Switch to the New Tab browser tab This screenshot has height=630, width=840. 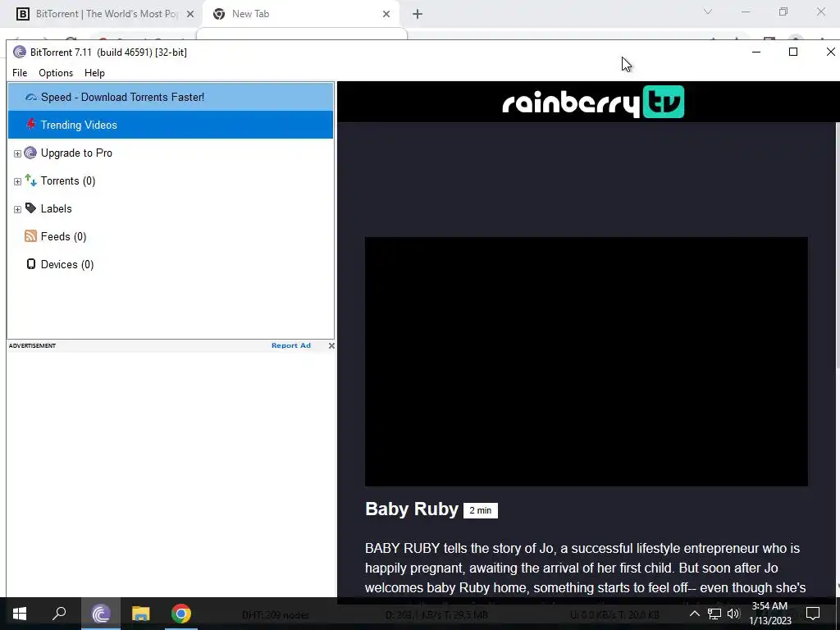[300, 14]
